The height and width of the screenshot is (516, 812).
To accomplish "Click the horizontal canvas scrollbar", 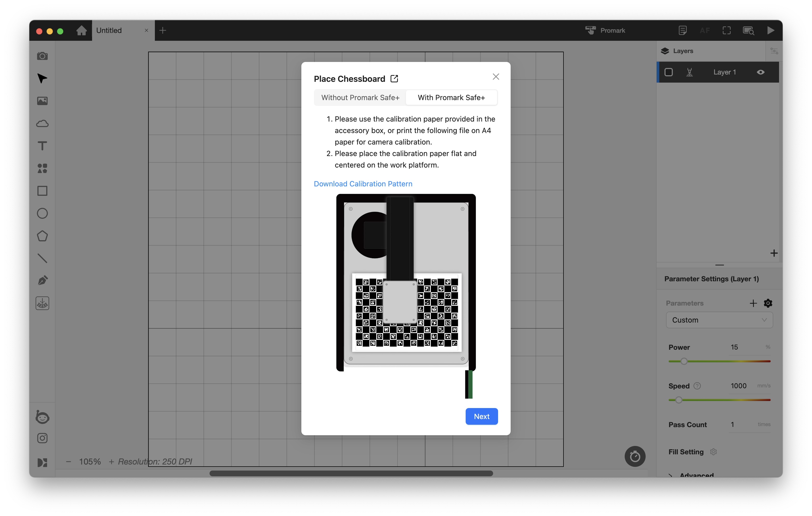I will [351, 473].
